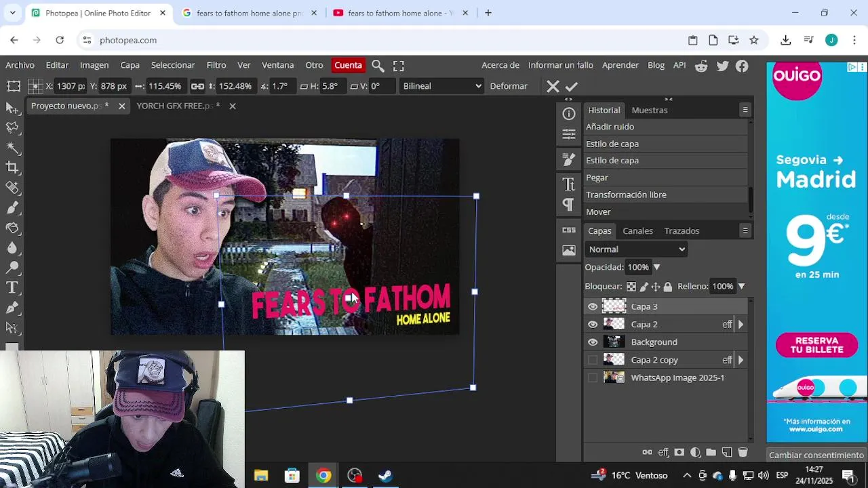
Task: Select the Brush tool
Action: [x=12, y=207]
